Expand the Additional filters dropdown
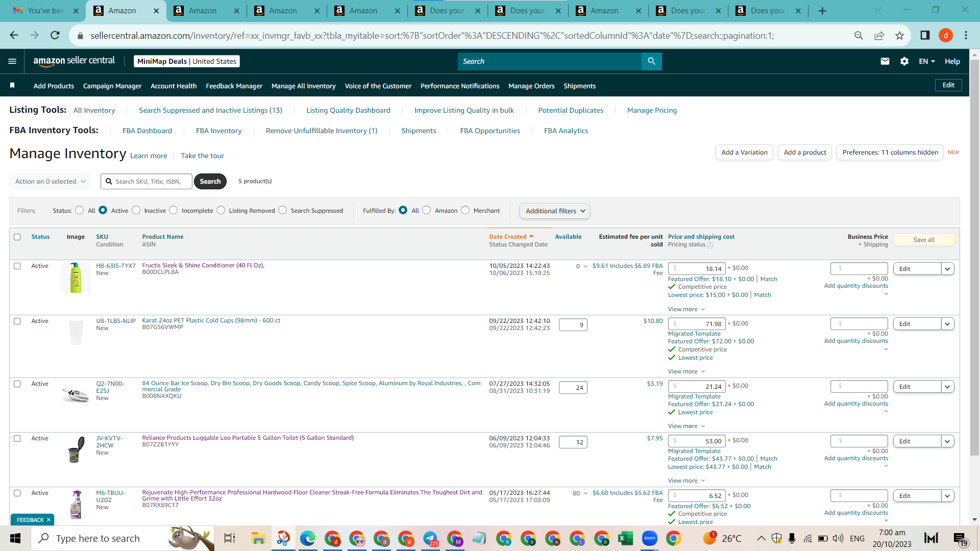Image resolution: width=980 pixels, height=551 pixels. point(555,211)
